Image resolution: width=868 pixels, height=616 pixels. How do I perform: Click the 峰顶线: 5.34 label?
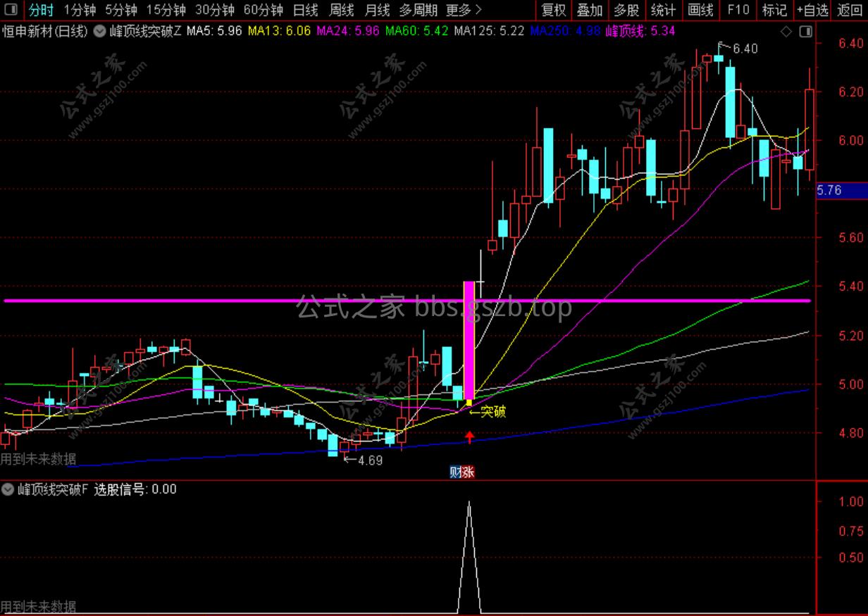[640, 31]
